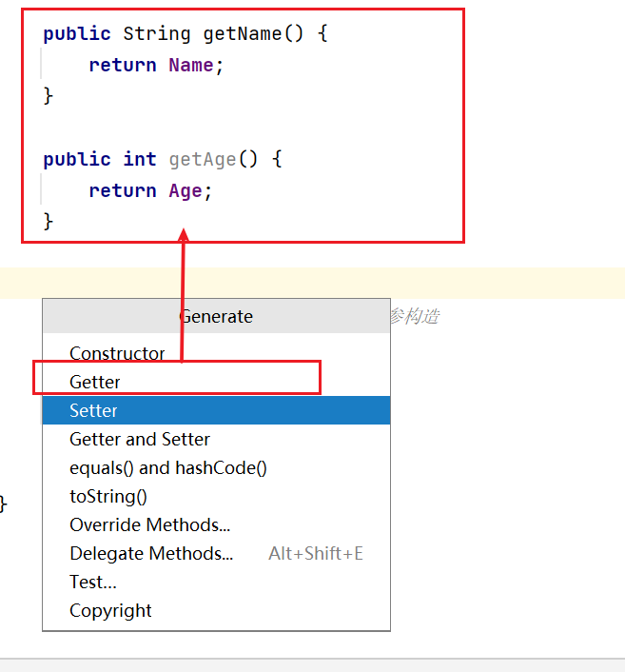The image size is (625, 672).
Task: Pick Getter and Setter option
Action: click(216, 440)
